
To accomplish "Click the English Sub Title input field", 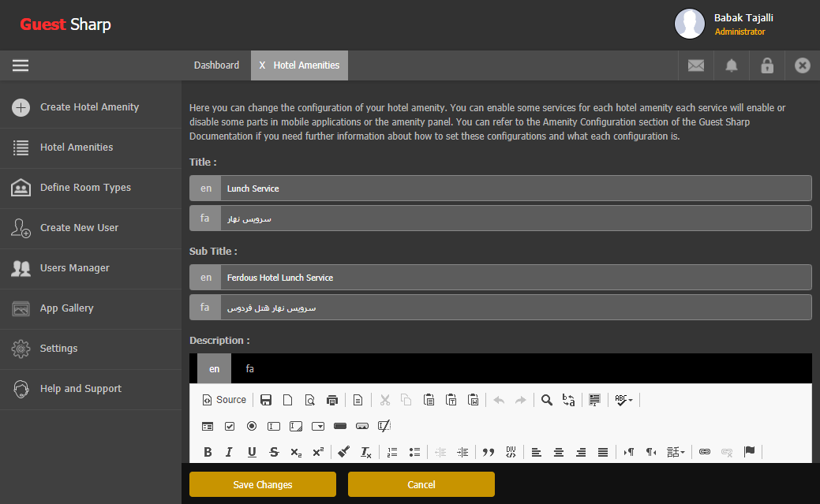I will [x=515, y=277].
